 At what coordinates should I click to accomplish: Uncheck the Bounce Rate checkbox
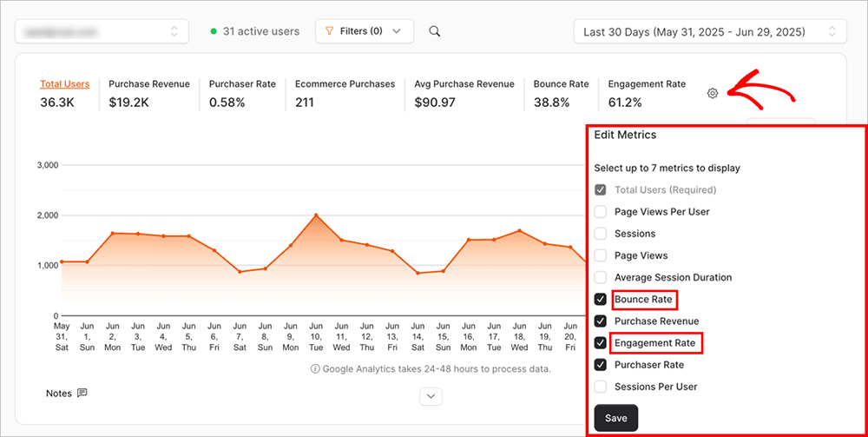click(x=600, y=299)
